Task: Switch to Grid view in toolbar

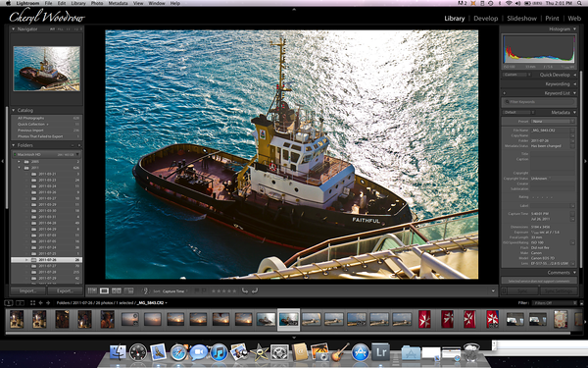Action: [92, 290]
